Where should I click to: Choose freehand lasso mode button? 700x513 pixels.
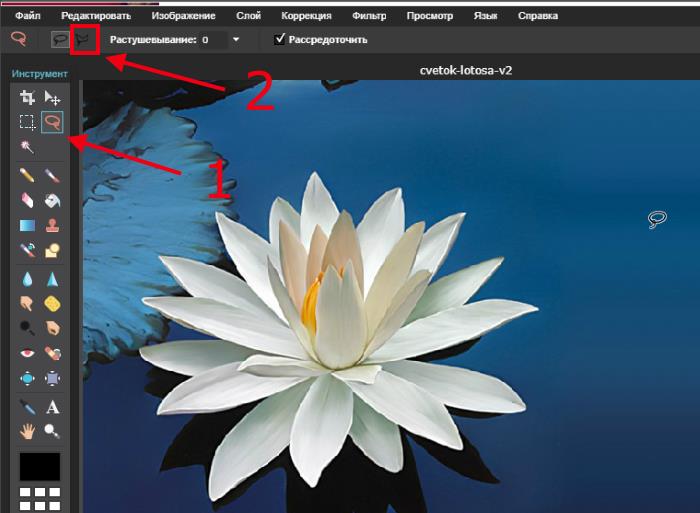pyautogui.click(x=60, y=40)
